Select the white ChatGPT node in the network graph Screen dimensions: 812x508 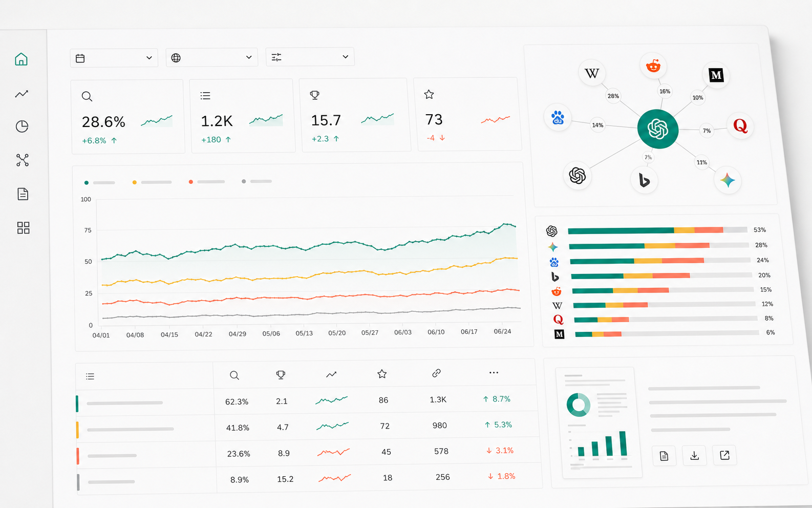578,176
